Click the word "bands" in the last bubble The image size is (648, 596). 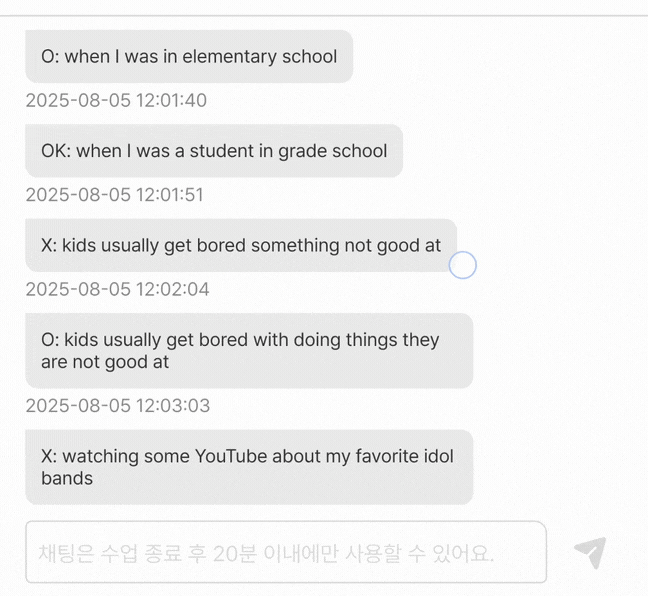coord(67,478)
